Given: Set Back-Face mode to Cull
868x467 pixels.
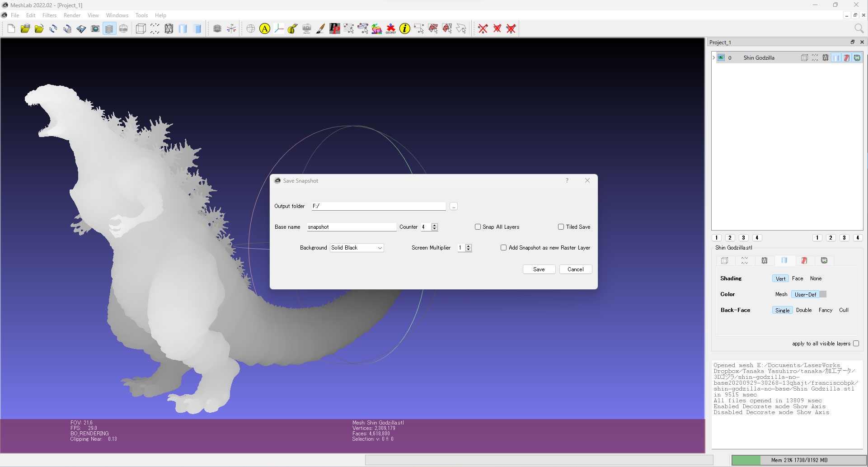Looking at the screenshot, I should 844,310.
